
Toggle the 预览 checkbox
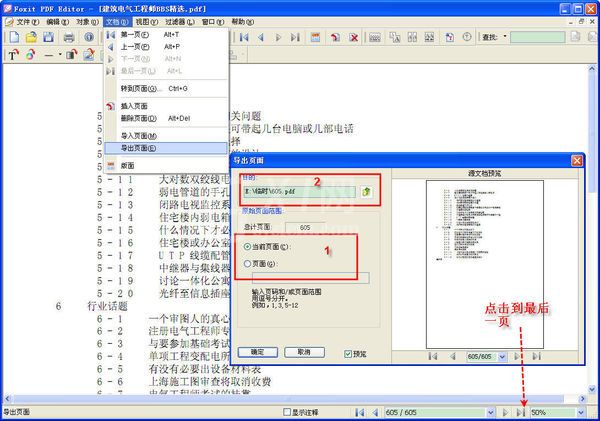pos(348,354)
